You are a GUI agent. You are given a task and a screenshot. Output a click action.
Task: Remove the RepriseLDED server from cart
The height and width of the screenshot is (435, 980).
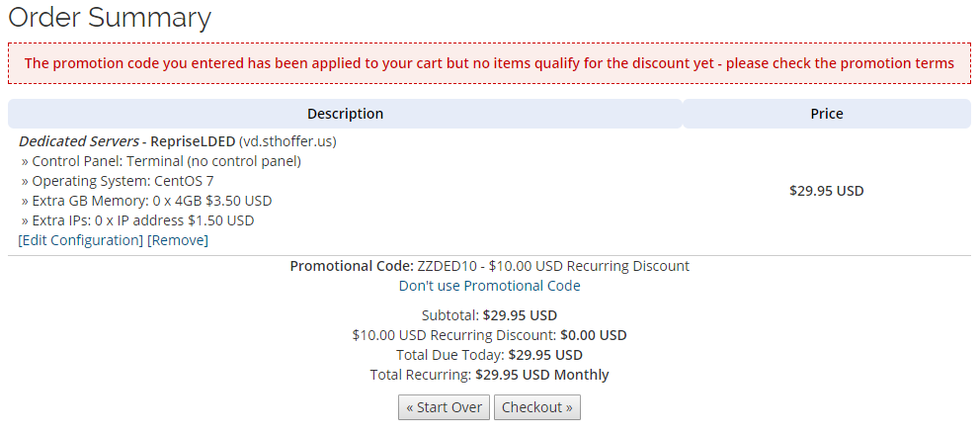(178, 240)
